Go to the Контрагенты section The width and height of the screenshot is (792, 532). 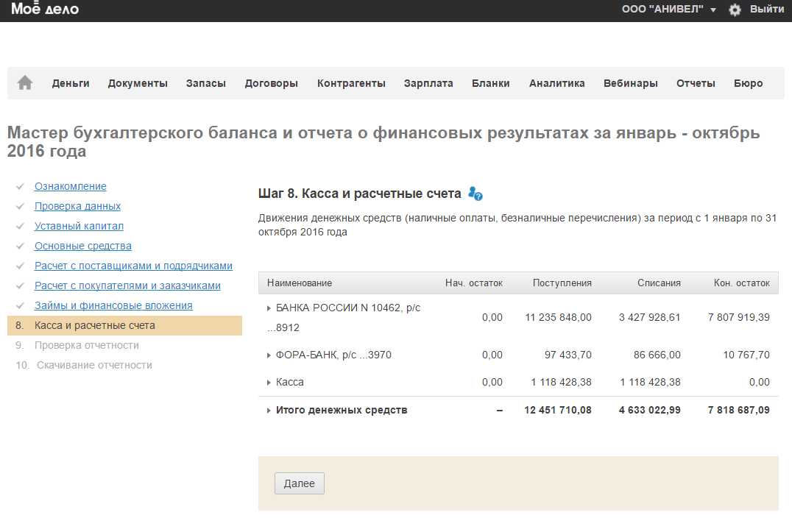351,83
